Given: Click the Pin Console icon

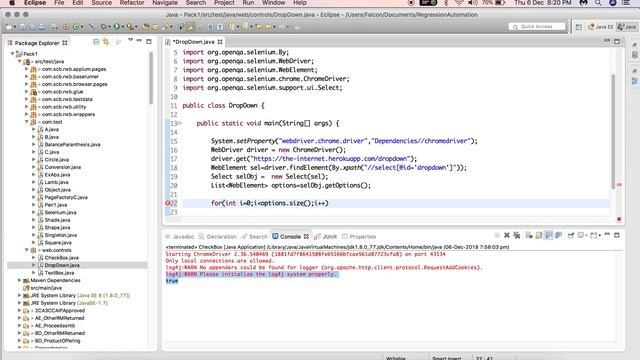Looking at the screenshot, I should (x=571, y=235).
